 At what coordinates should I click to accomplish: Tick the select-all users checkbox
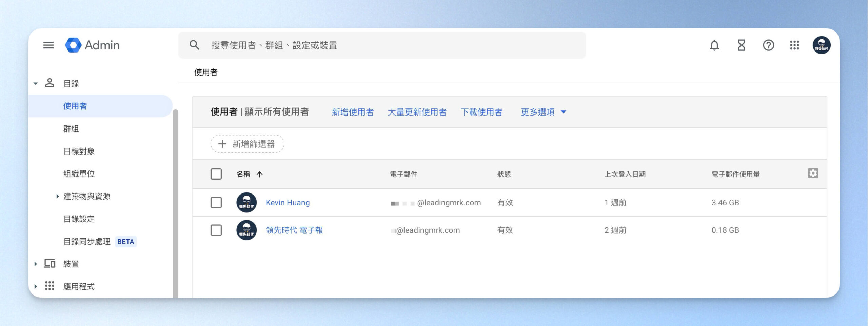pos(216,174)
